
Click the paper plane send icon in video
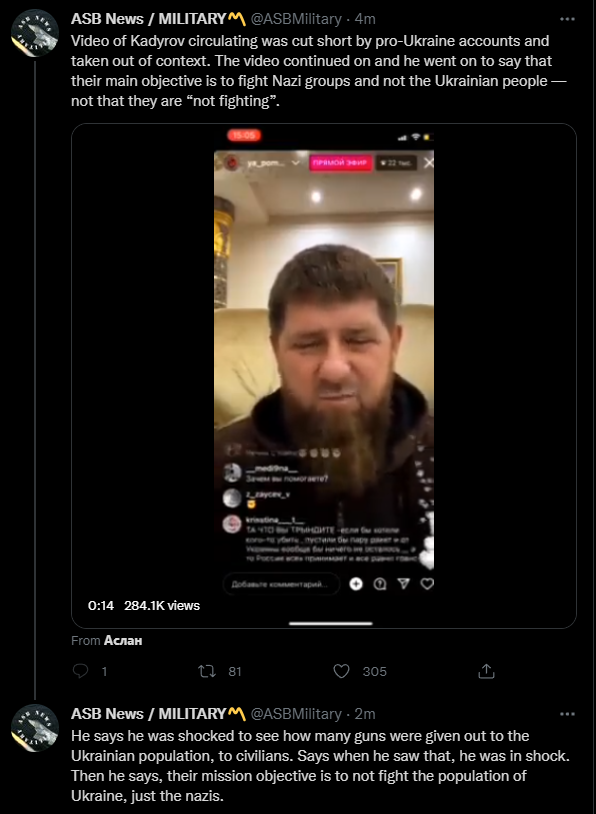(x=403, y=584)
